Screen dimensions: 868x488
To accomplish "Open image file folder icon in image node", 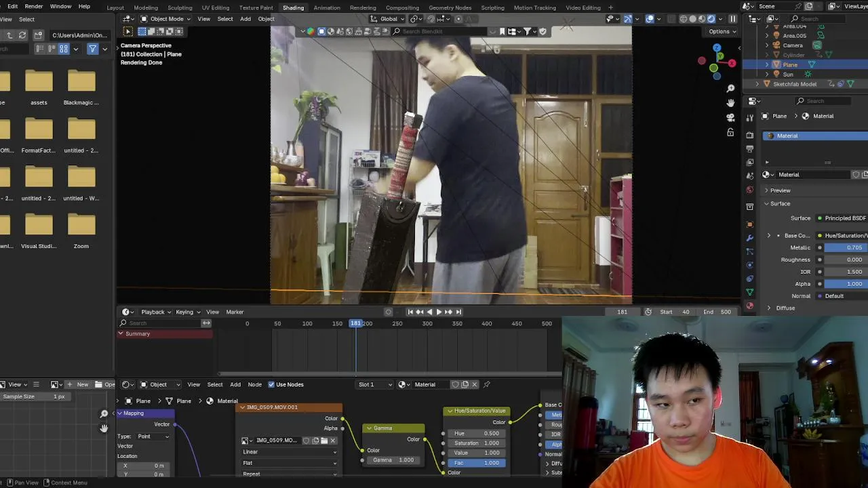I will [324, 441].
